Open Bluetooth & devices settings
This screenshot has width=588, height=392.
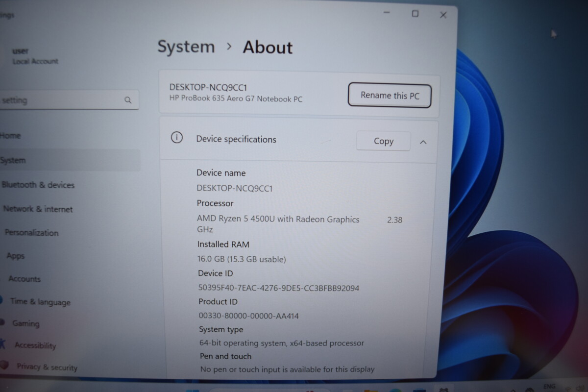pos(38,185)
